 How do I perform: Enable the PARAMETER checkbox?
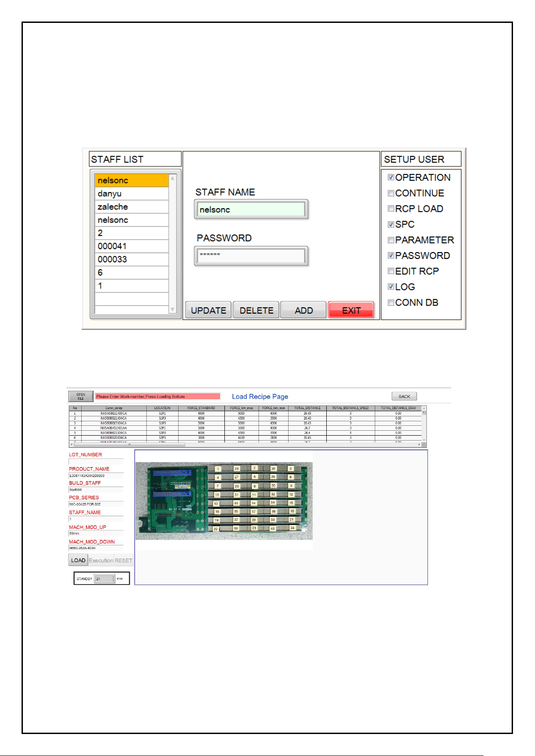click(x=391, y=240)
